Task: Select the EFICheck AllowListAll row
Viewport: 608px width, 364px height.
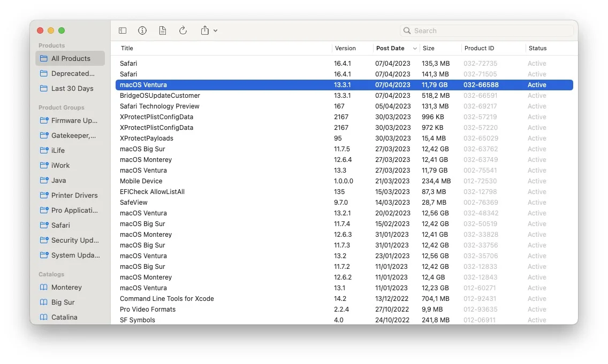Action: 344,192
